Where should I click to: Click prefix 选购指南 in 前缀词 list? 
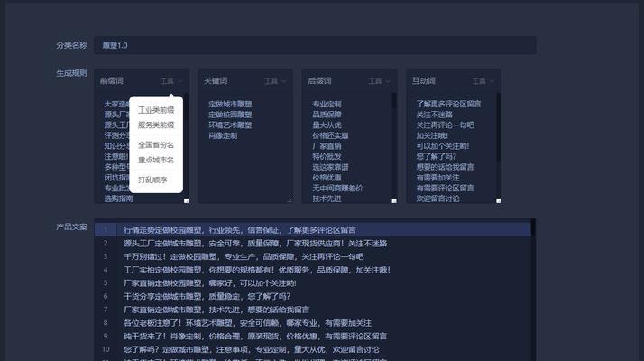tap(119, 199)
